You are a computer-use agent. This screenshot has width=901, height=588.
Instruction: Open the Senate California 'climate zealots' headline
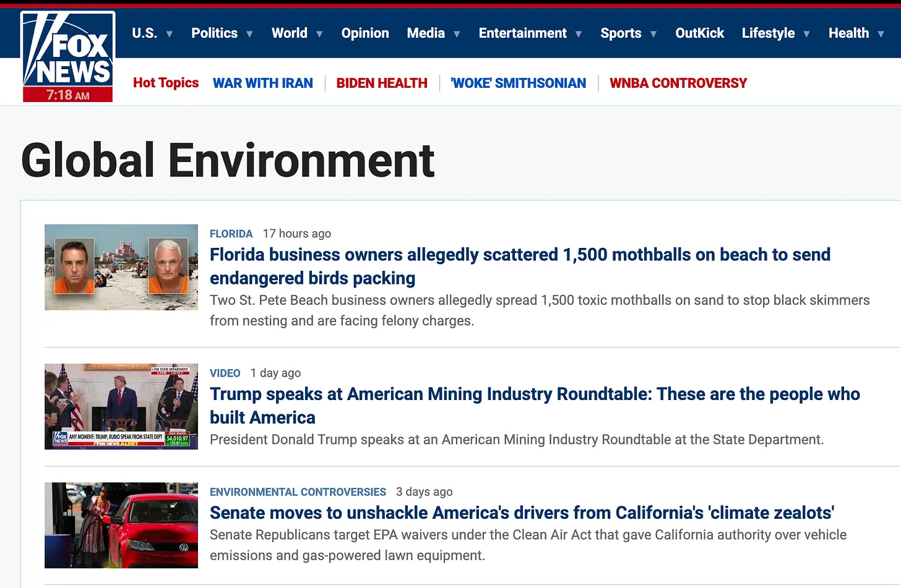point(522,513)
